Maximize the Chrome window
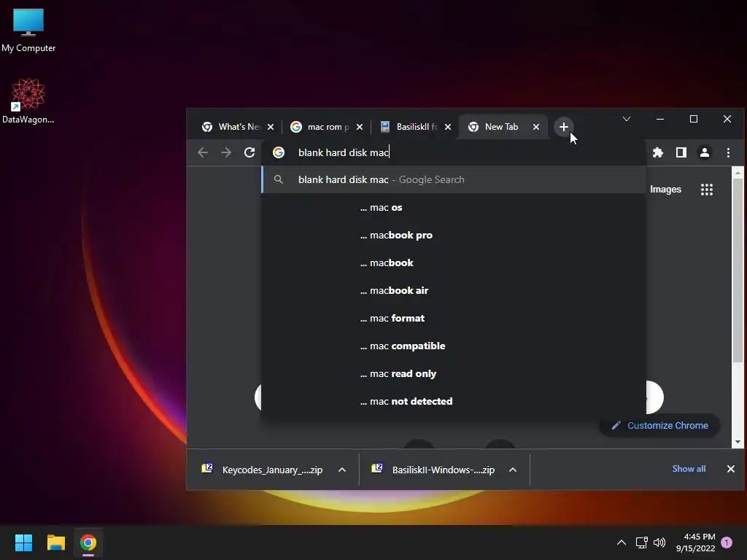 [694, 119]
